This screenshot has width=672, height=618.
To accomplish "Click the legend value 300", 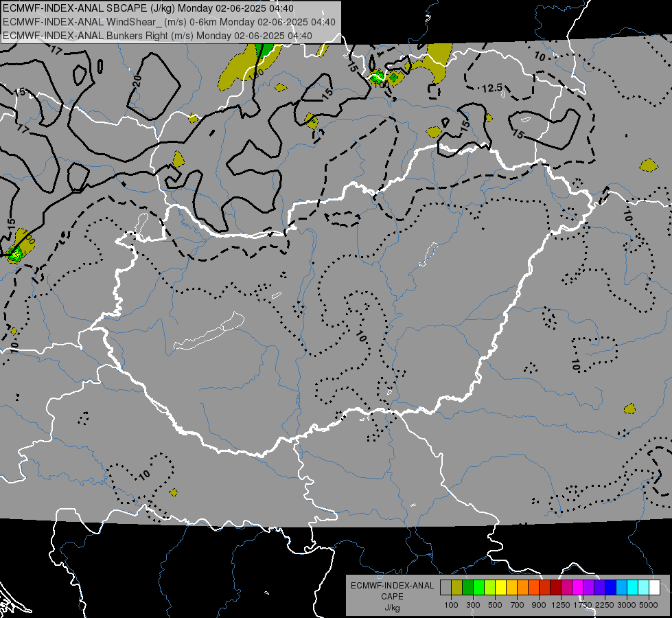I will point(473,605).
